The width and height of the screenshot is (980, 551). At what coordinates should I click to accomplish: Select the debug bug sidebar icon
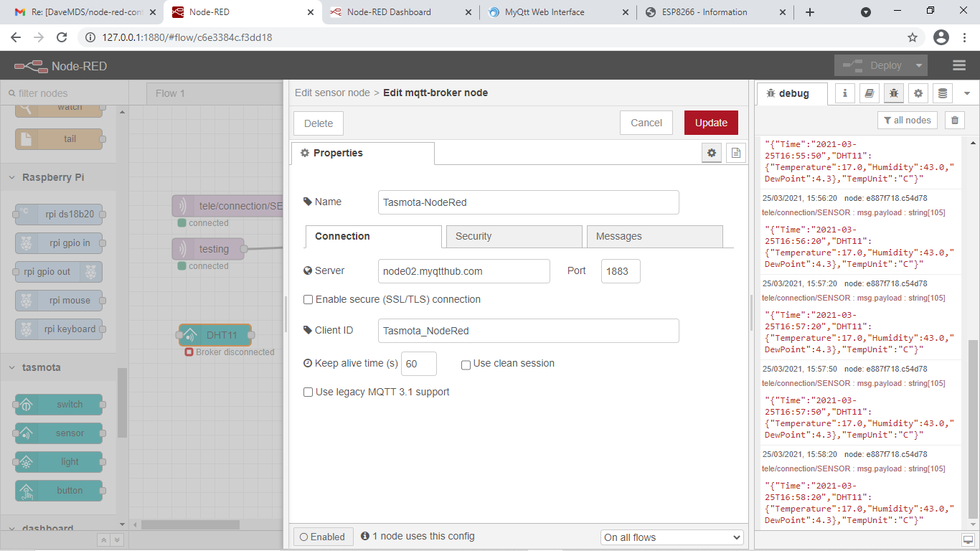click(893, 93)
